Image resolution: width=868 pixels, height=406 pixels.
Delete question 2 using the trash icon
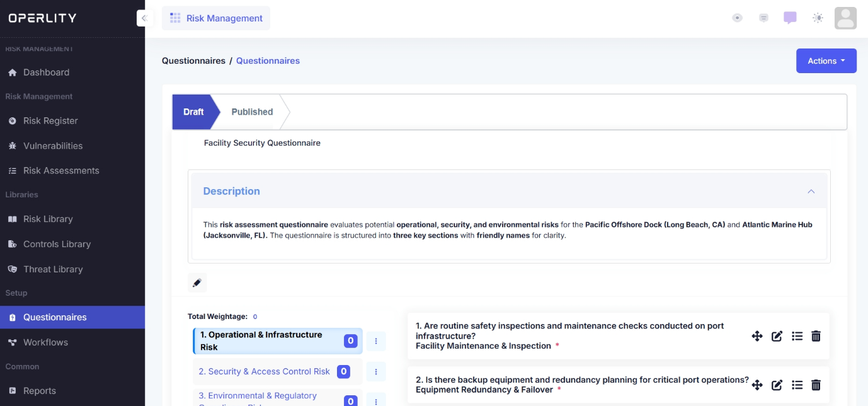click(x=816, y=385)
